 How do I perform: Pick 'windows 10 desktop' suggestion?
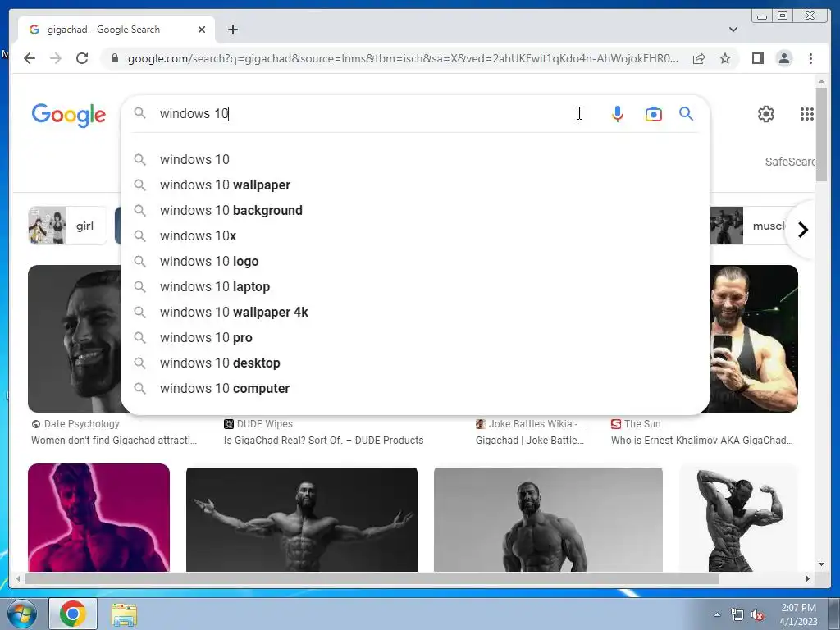[x=415, y=363]
